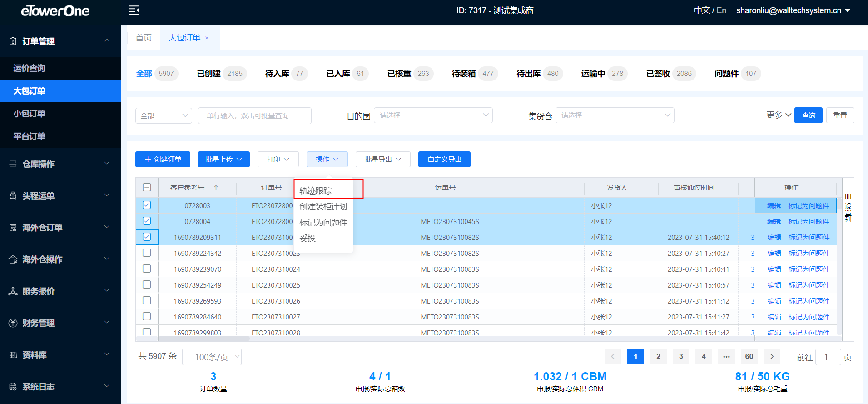Viewport: 868px width, 404px height.
Task: Click the pagination ellipsis for more pages
Action: (726, 357)
